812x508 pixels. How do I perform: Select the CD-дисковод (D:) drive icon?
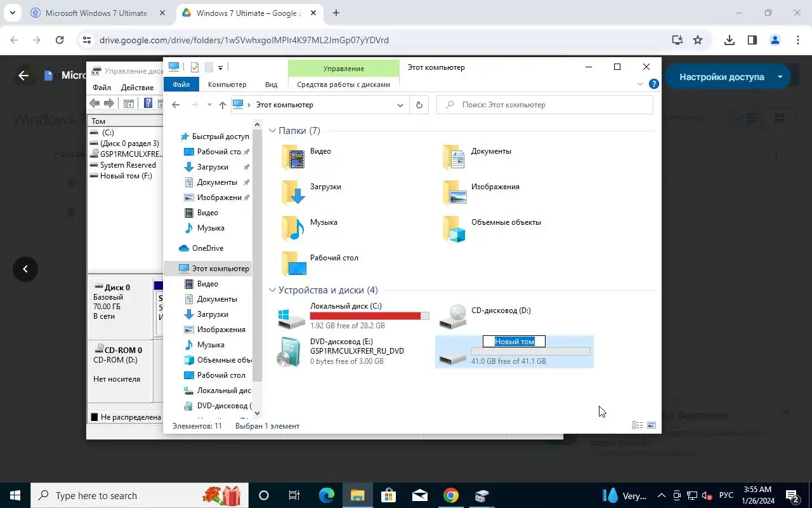coord(454,316)
